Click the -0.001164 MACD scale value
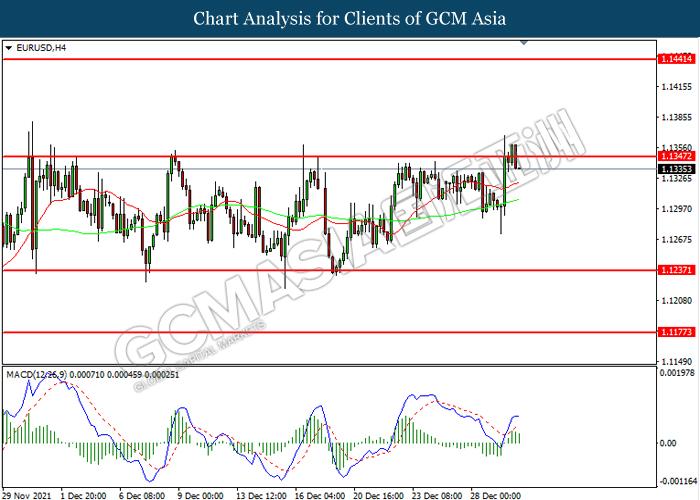The height and width of the screenshot is (500, 700). point(678,481)
